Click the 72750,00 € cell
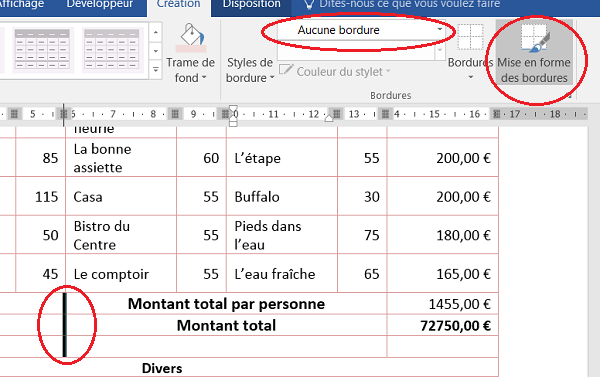The width and height of the screenshot is (600, 377). (443, 326)
